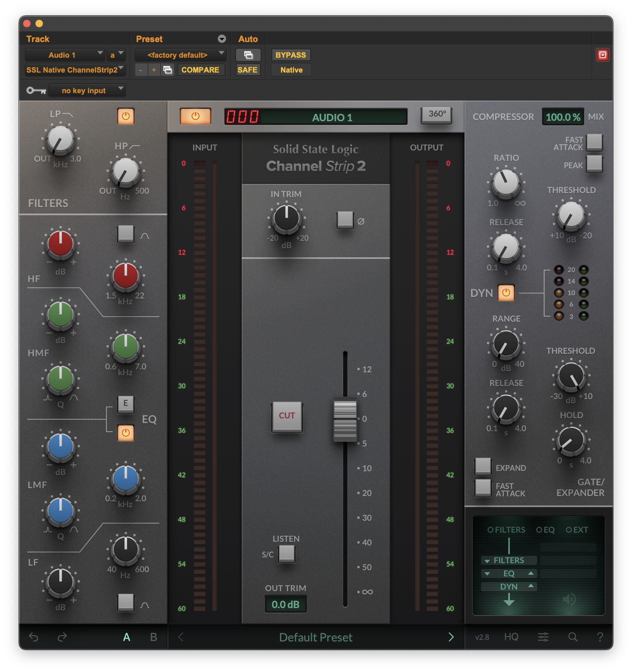Enable compressor Peak switch
This screenshot has height=672, width=632.
(x=594, y=164)
